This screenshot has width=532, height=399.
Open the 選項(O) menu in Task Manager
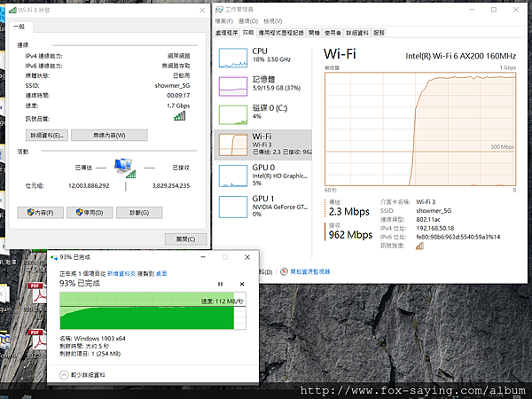tap(248, 21)
